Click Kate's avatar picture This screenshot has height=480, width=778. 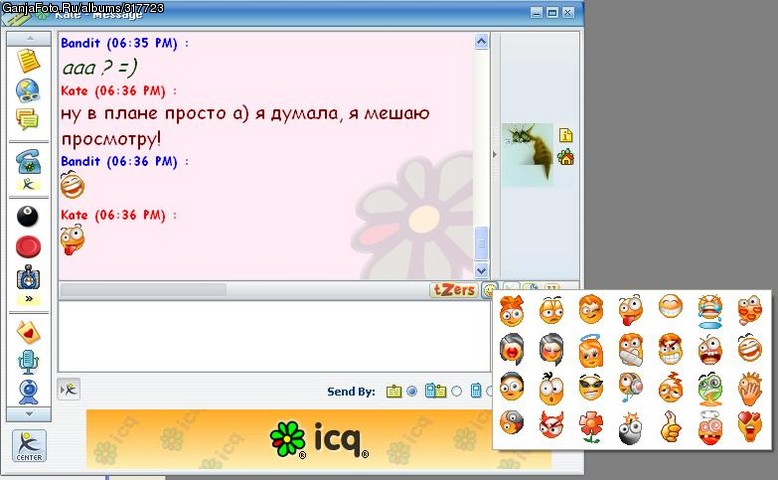528,155
